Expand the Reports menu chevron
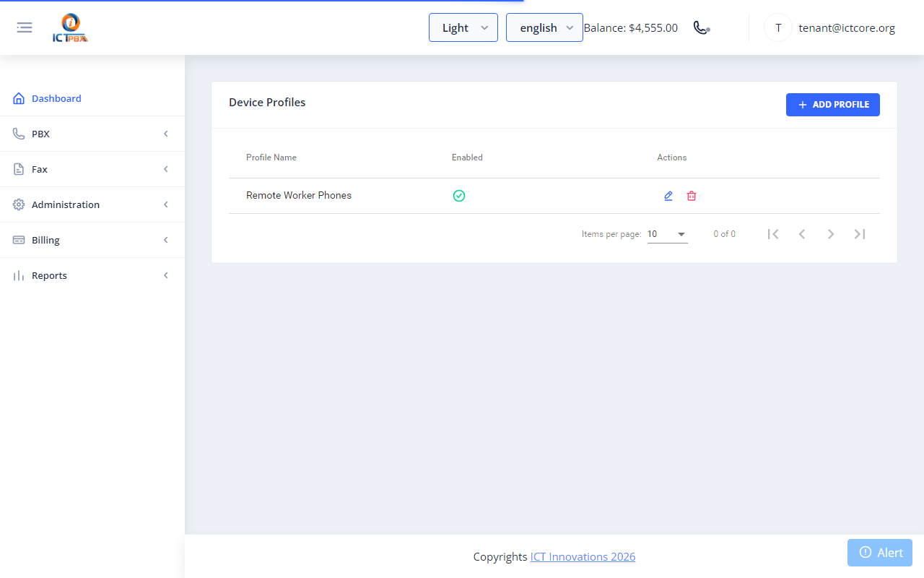924x578 pixels. [x=166, y=275]
